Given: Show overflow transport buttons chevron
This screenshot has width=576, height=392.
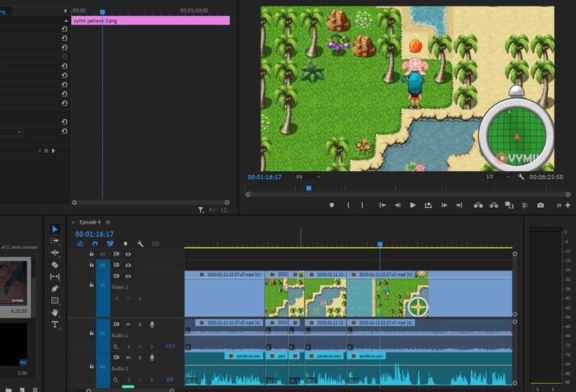Looking at the screenshot, I should click(559, 205).
